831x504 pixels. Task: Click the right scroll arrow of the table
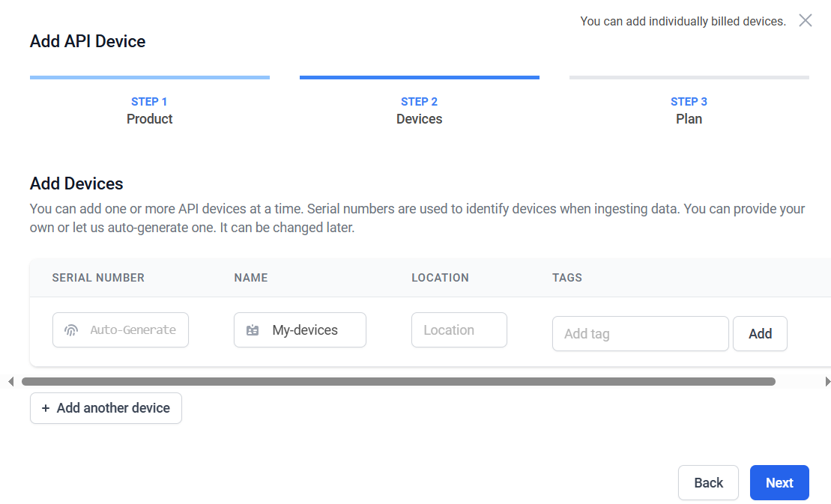click(x=827, y=382)
